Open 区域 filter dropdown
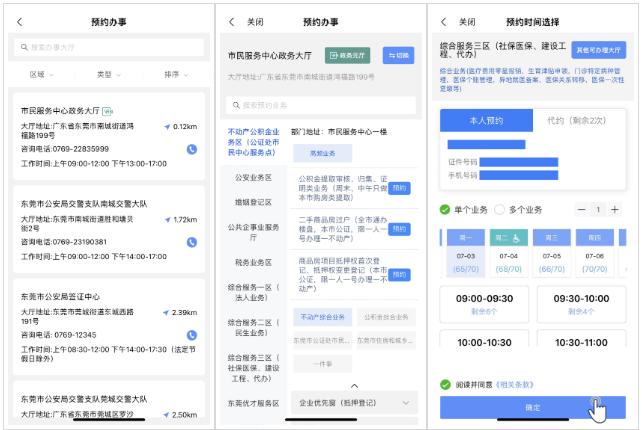 click(41, 75)
